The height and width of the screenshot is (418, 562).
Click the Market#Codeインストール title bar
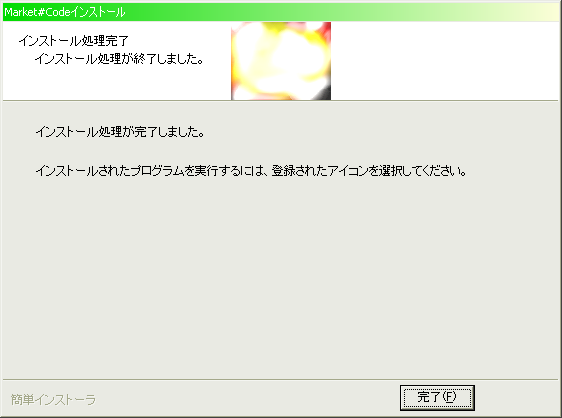[x=281, y=12]
